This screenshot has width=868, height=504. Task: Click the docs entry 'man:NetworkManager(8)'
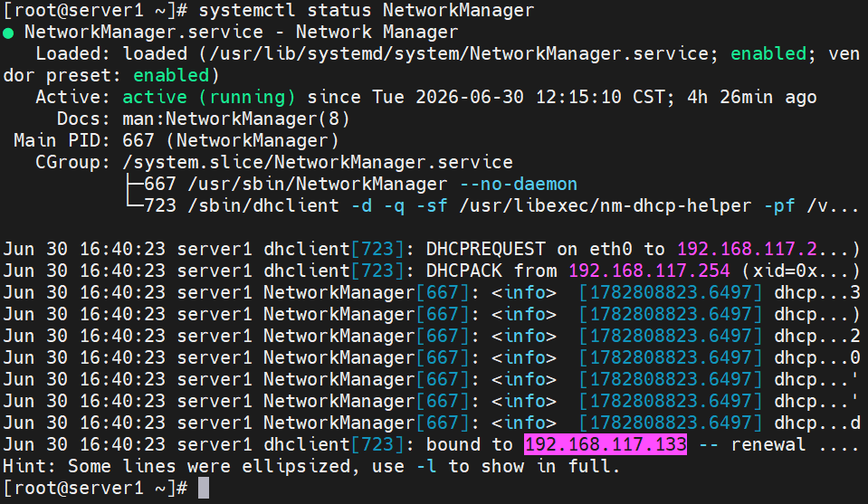pyautogui.click(x=236, y=119)
